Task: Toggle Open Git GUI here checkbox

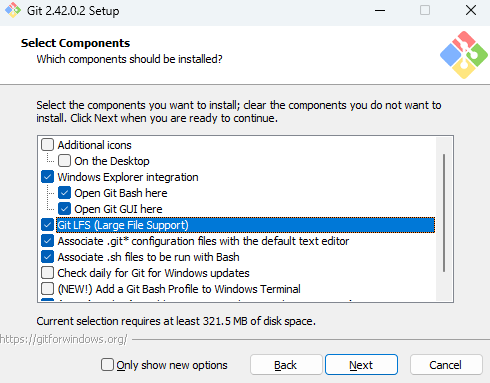Action: pos(64,209)
